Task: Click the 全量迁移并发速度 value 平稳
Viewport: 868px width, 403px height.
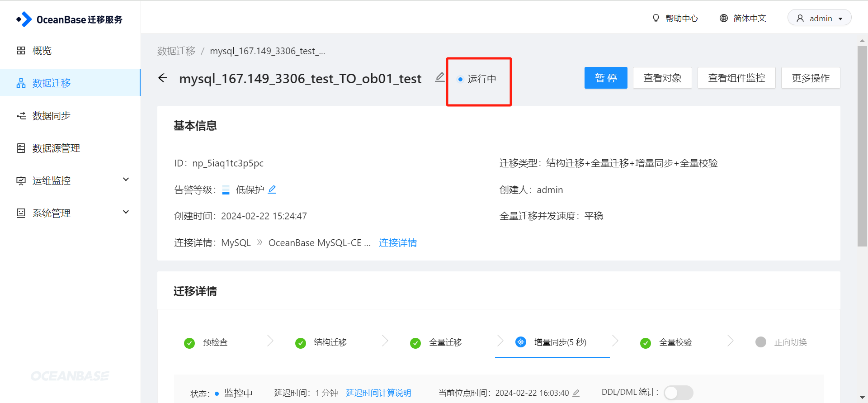Action: click(594, 216)
